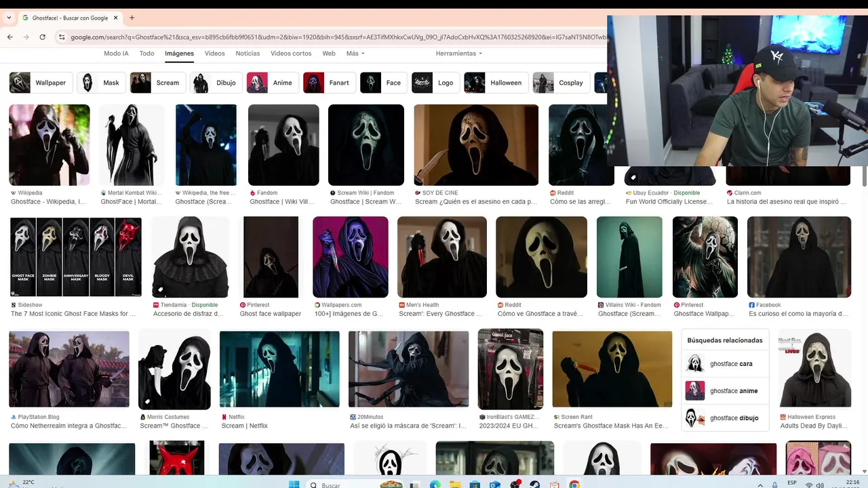The image size is (868, 488).
Task: Click the taskbar Buscar search box
Action: coord(356,484)
